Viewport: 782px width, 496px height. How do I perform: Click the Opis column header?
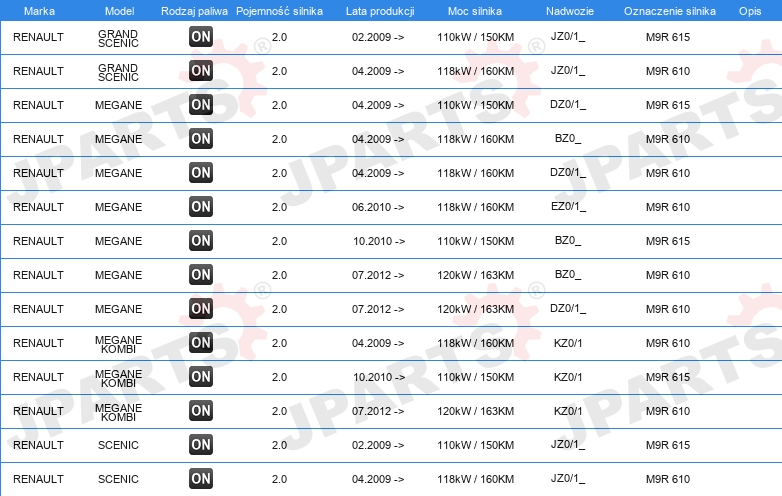(750, 11)
